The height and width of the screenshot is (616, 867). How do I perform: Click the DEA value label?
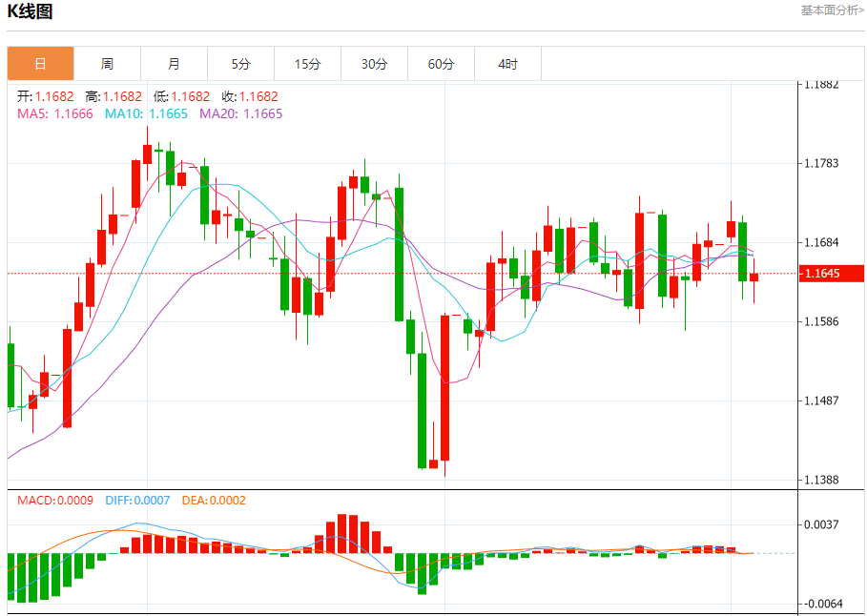(x=214, y=501)
